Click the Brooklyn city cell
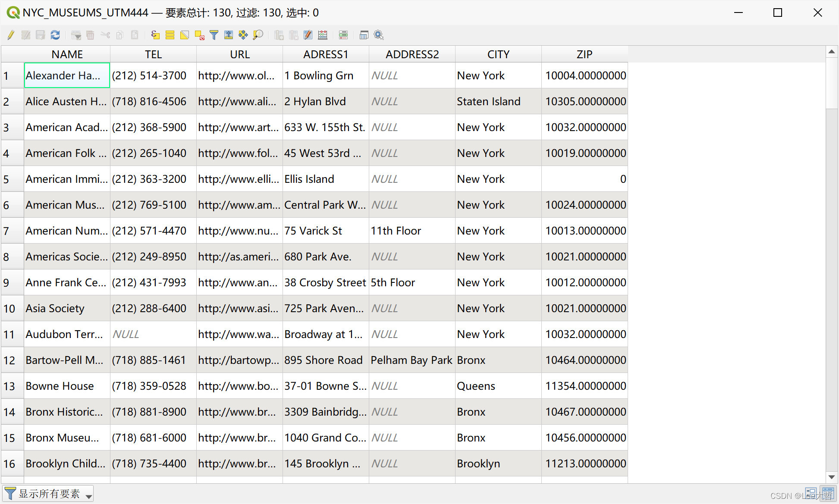 498,463
